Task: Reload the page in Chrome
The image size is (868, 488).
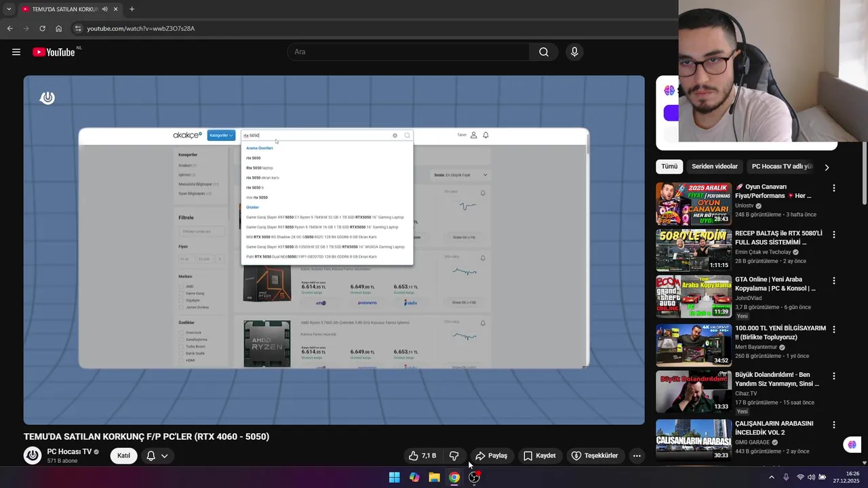Action: tap(42, 28)
